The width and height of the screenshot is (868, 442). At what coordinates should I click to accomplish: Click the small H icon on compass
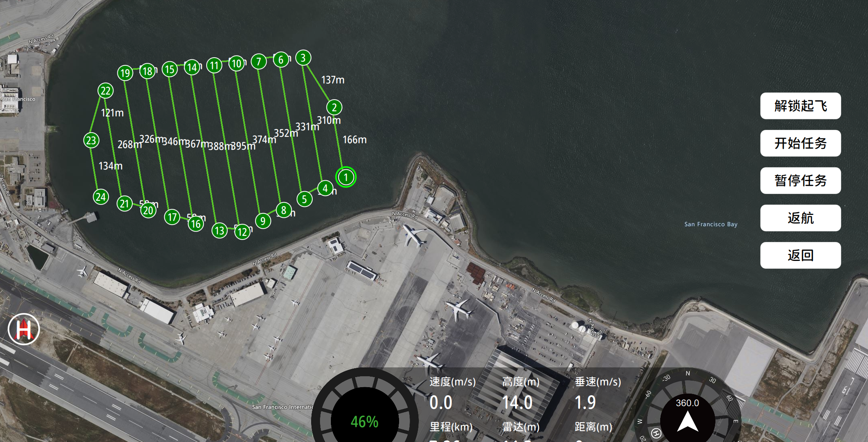657,433
